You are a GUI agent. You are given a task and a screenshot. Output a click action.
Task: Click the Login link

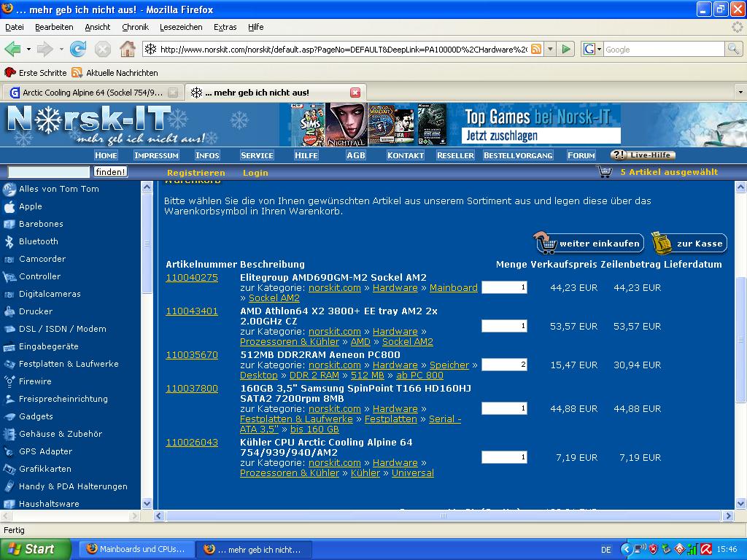255,173
